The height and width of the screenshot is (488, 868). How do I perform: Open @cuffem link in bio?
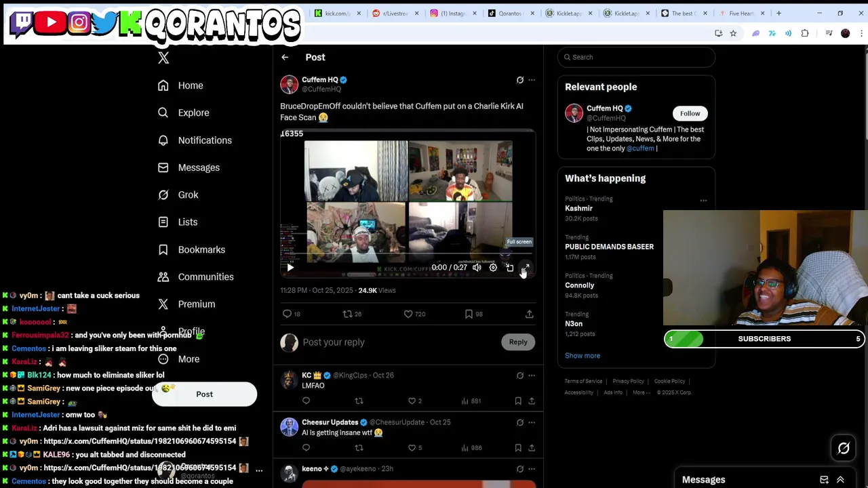(x=640, y=148)
